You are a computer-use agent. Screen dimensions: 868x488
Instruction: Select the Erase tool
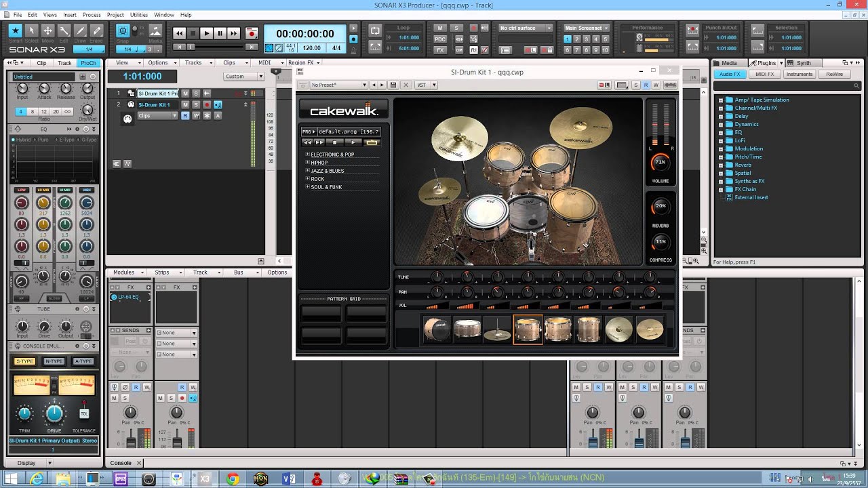pos(96,30)
